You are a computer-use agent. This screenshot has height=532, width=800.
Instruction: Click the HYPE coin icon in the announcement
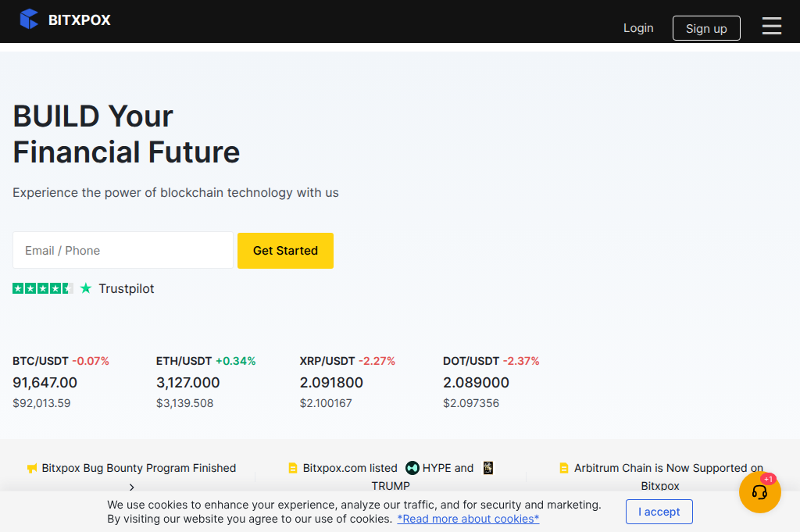(414, 468)
